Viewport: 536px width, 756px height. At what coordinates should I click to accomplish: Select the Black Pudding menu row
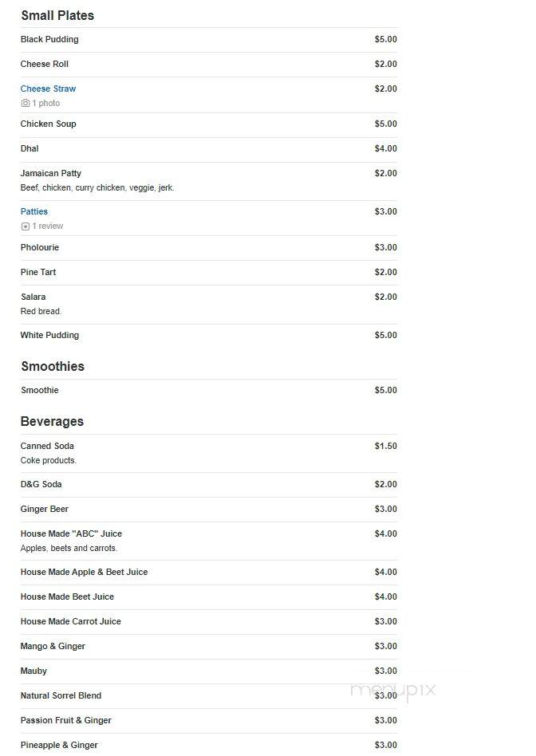(x=209, y=40)
